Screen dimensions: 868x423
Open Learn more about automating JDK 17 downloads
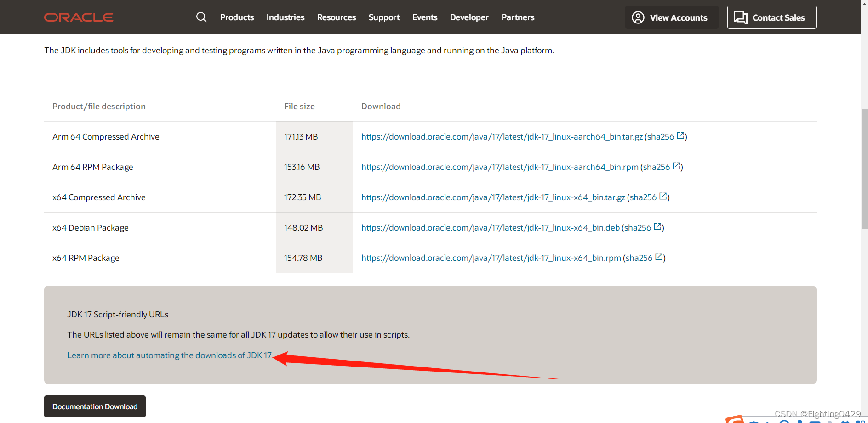pyautogui.click(x=169, y=355)
